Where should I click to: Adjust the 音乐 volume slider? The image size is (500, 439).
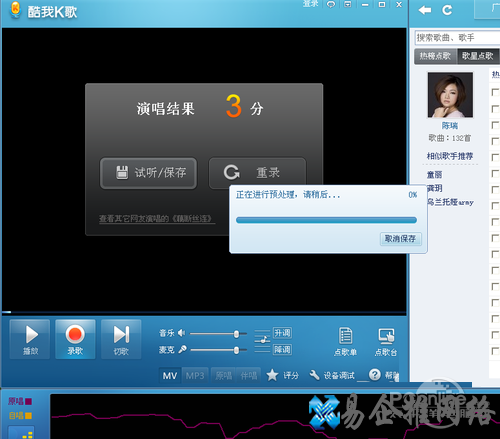pyautogui.click(x=218, y=334)
